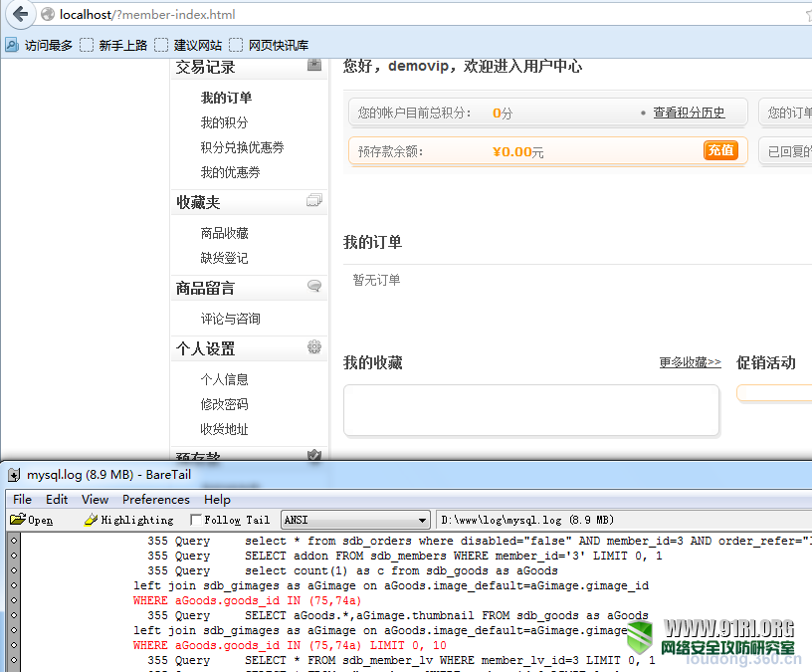Viewport: 812px width, 672px height.
Task: Open the BareTail Help menu
Action: click(217, 500)
